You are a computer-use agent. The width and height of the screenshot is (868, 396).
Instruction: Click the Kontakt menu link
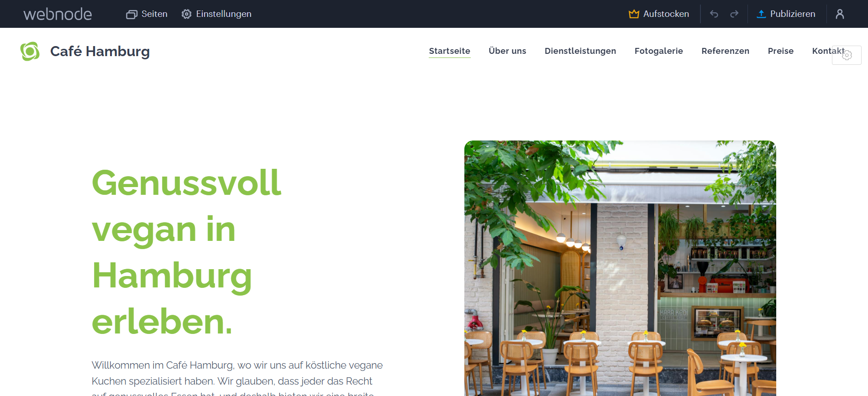point(827,51)
